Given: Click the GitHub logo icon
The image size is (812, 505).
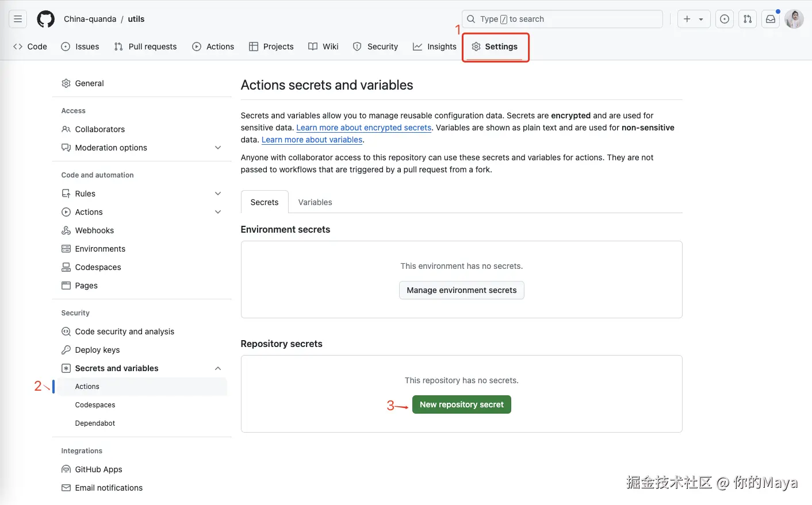Looking at the screenshot, I should pos(46,19).
